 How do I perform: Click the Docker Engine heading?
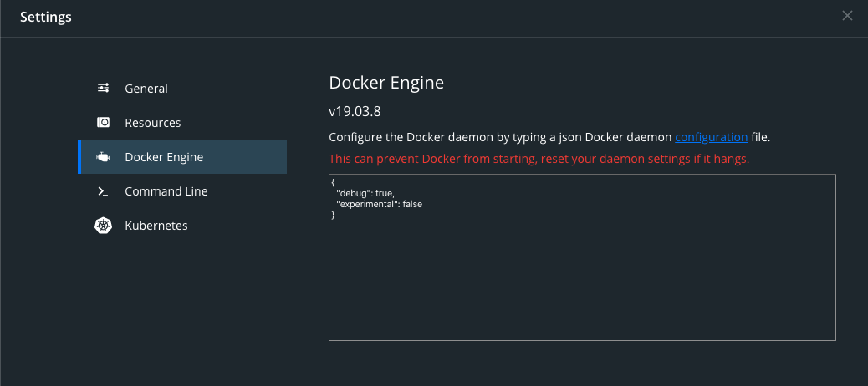pos(386,83)
